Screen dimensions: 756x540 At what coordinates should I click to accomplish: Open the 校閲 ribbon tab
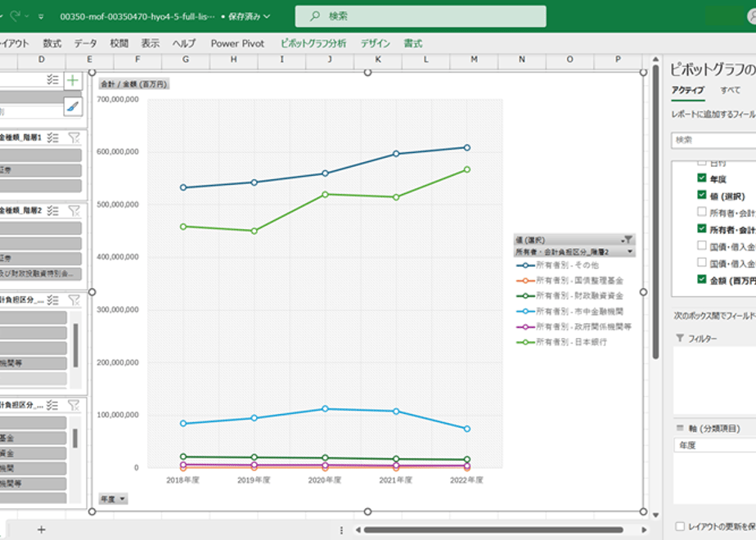[119, 43]
